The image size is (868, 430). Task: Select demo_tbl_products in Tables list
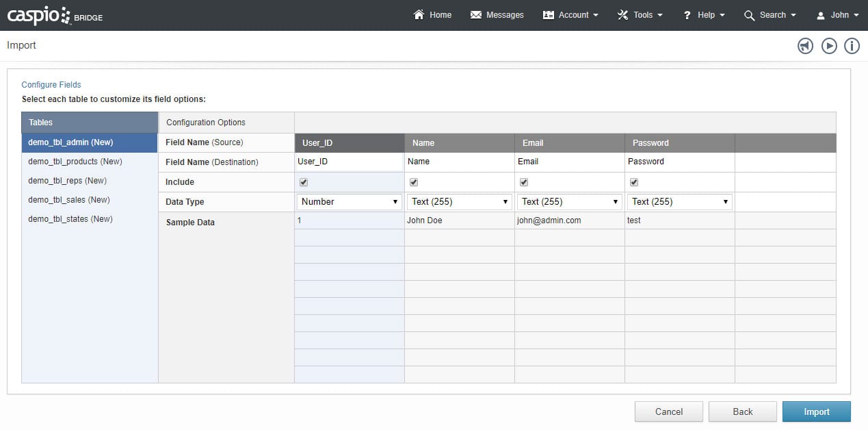(x=75, y=162)
